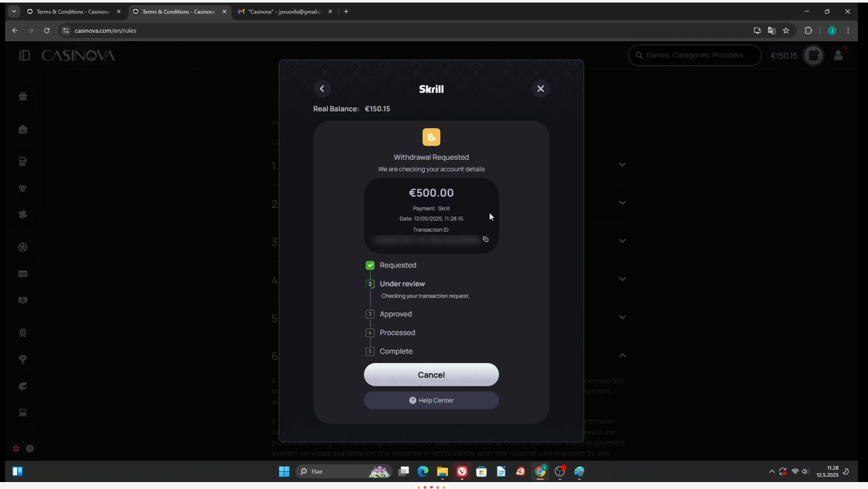Select the 'Approved' step label
Image resolution: width=868 pixels, height=489 pixels.
tap(395, 314)
